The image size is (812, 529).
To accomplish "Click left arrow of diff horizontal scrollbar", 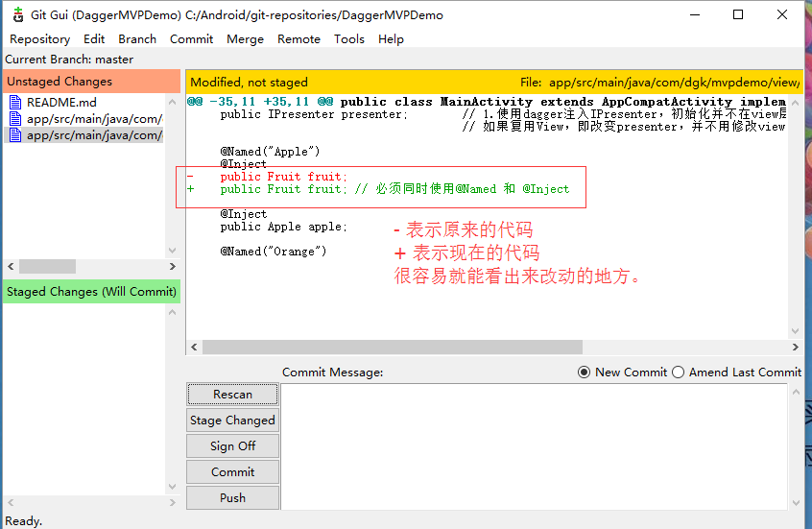I will pos(194,348).
